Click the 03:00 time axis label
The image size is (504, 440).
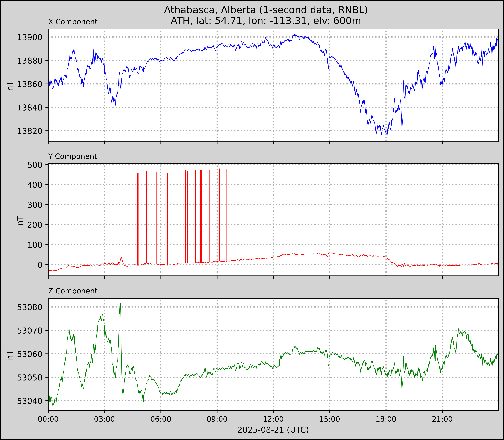tap(104, 419)
